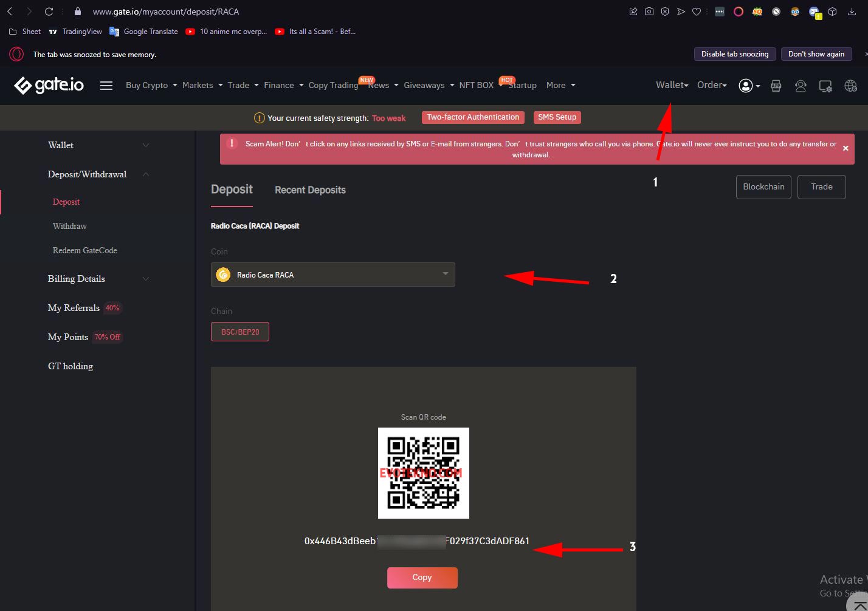868x611 pixels.
Task: Add page to bookmarks heart icon
Action: (697, 12)
